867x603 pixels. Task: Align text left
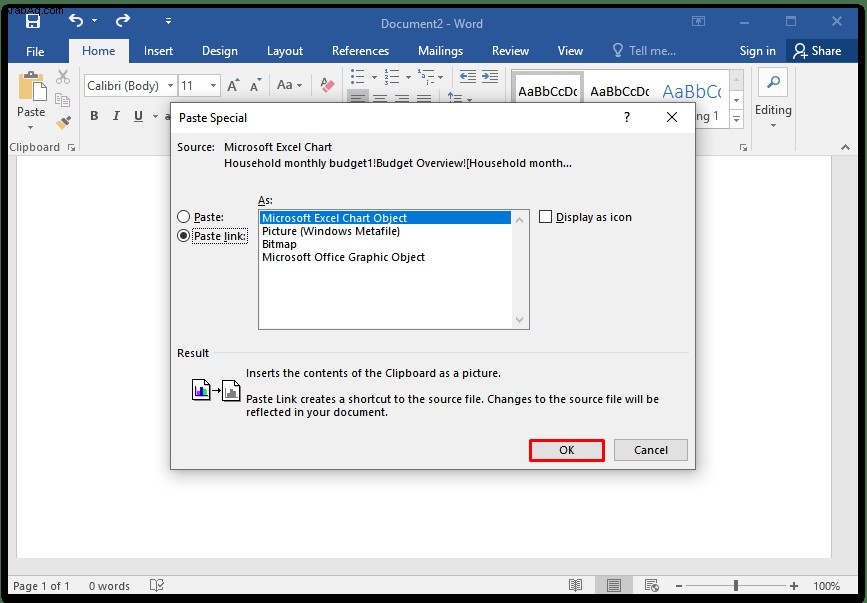tap(358, 98)
